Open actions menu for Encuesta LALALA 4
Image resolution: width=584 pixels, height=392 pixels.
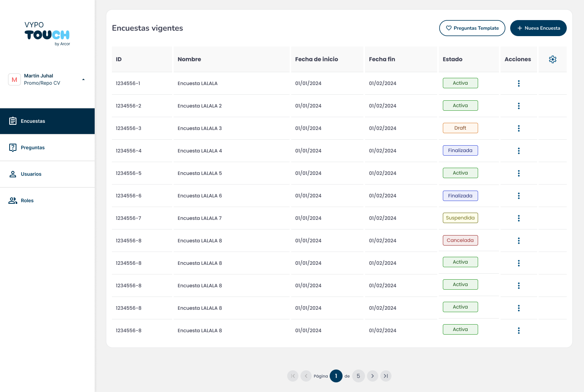(x=519, y=151)
